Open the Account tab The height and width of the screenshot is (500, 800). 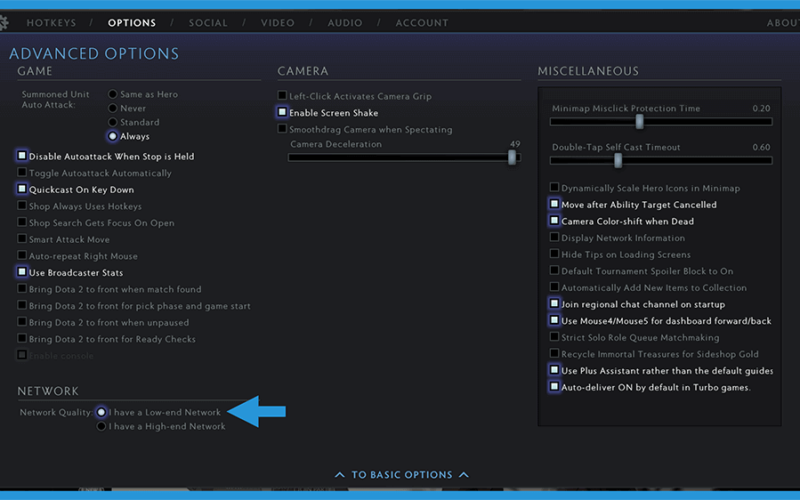[422, 23]
